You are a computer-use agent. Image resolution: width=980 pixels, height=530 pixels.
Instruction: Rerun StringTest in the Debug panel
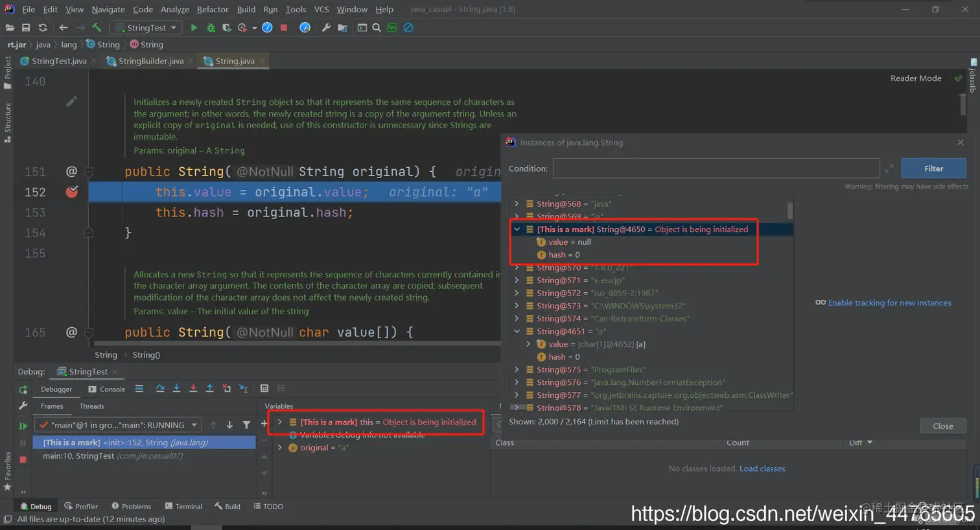pyautogui.click(x=23, y=389)
